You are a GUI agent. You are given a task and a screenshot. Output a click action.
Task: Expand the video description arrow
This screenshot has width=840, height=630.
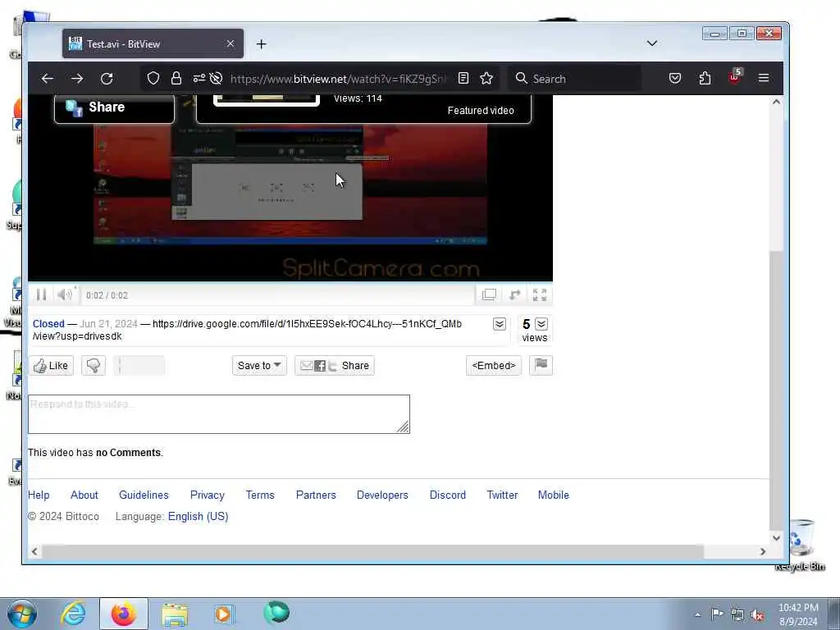click(500, 324)
